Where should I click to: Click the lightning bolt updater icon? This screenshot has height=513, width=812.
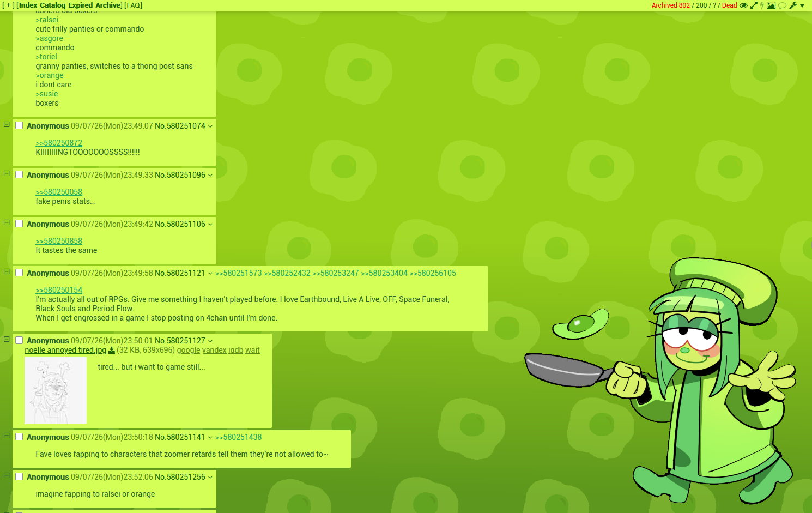click(x=762, y=5)
